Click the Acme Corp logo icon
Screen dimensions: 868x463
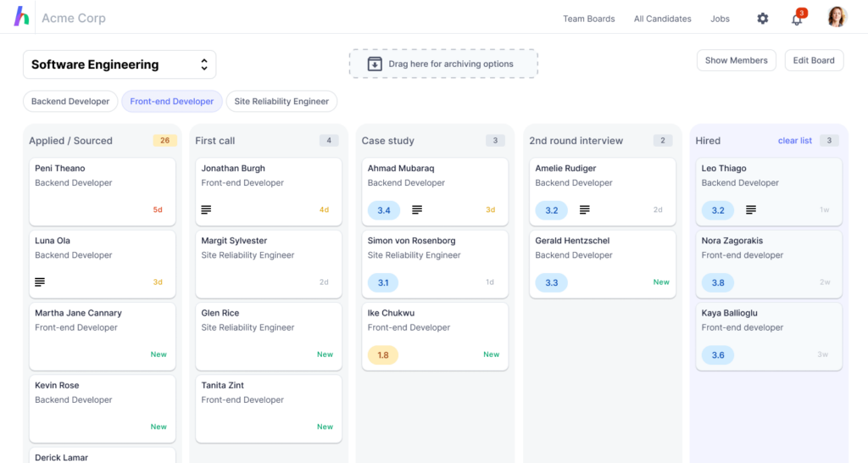(21, 17)
